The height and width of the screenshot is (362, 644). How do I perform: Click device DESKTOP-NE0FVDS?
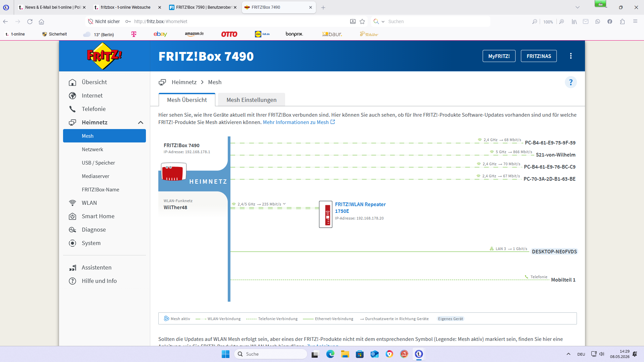pyautogui.click(x=554, y=252)
